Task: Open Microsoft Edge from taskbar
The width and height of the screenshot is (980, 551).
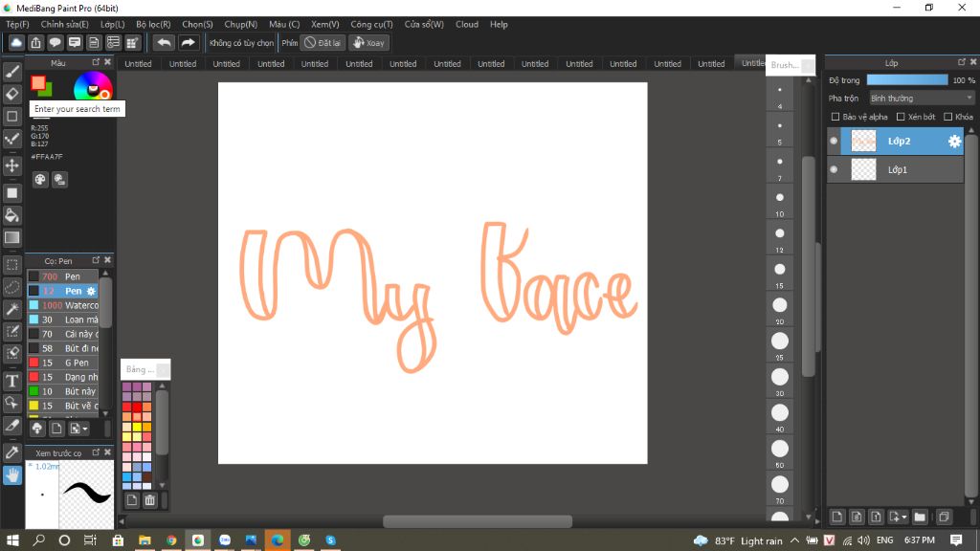Action: pos(278,540)
